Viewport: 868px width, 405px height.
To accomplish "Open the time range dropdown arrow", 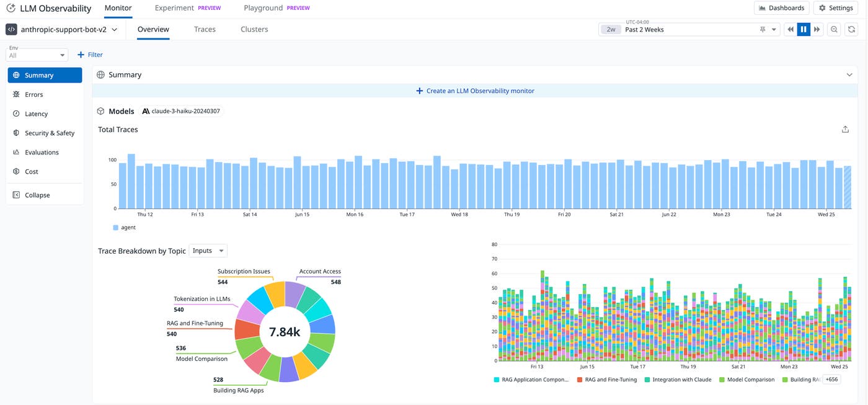I will pyautogui.click(x=774, y=29).
